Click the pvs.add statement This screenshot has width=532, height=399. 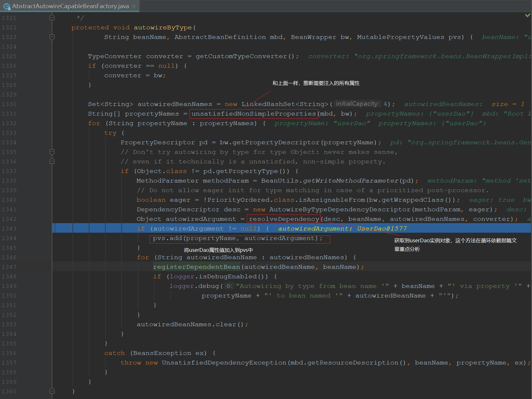(238, 238)
